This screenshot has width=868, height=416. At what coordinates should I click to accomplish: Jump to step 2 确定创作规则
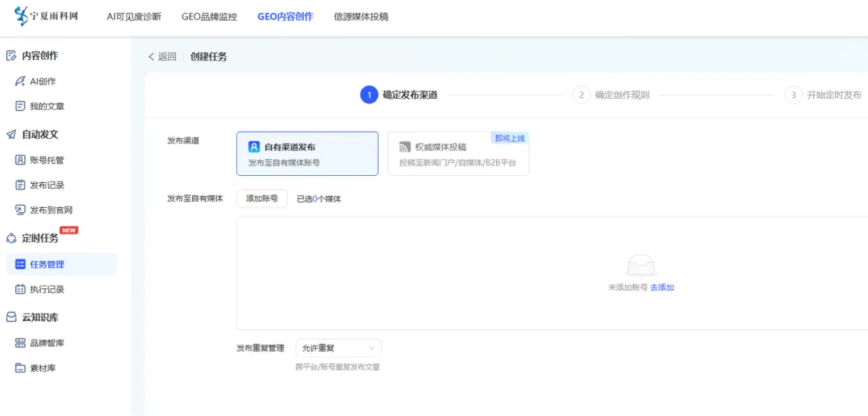point(611,95)
